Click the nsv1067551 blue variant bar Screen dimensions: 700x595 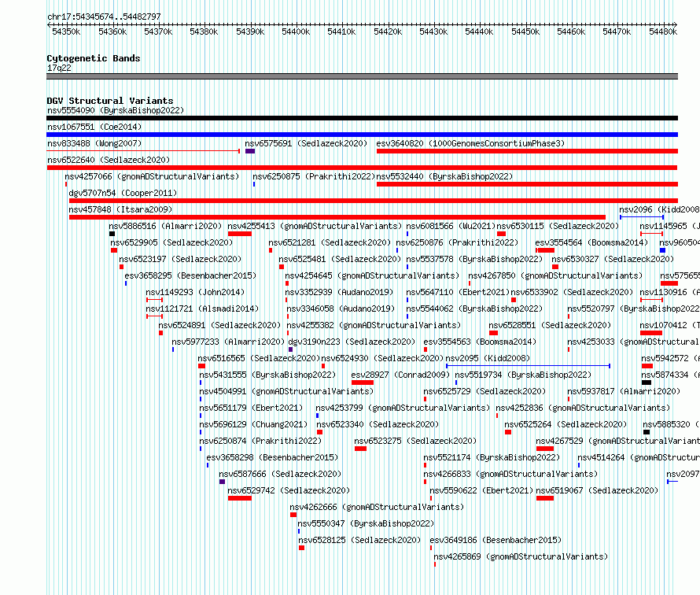(x=362, y=135)
